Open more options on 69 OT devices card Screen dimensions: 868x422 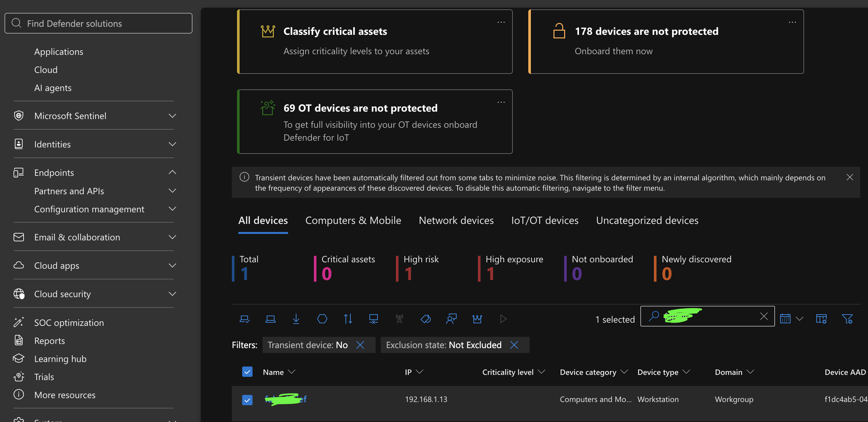501,102
